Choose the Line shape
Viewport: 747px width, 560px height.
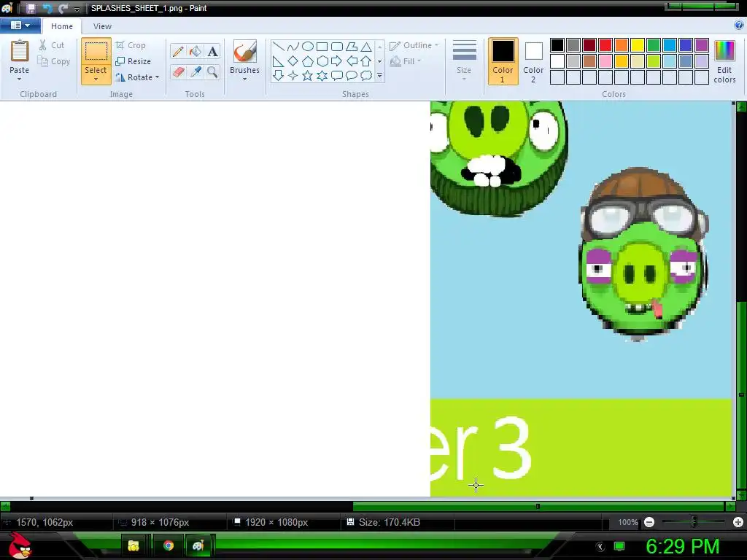coord(279,47)
